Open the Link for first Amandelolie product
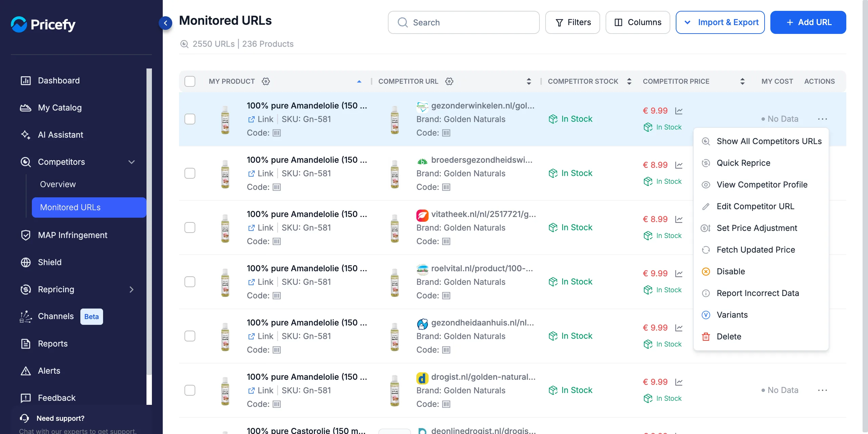868x434 pixels. (x=261, y=119)
